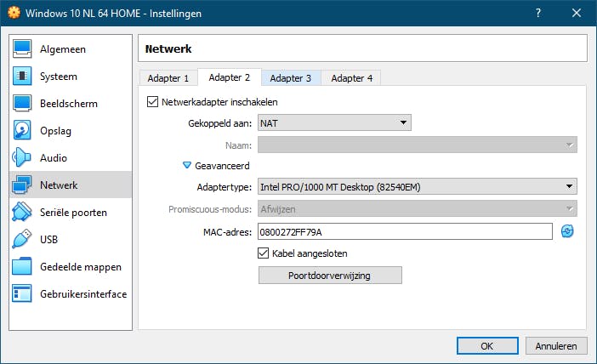Viewport: 597px width, 364px height.
Task: Switch to the Adapter 3 tab
Action: (291, 78)
